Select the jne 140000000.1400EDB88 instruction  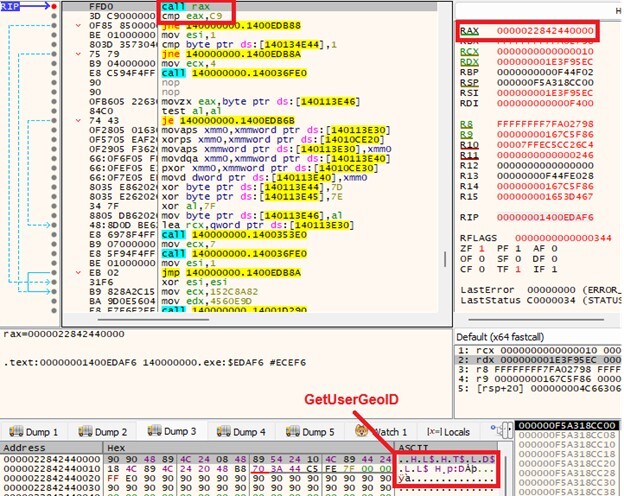point(231,25)
